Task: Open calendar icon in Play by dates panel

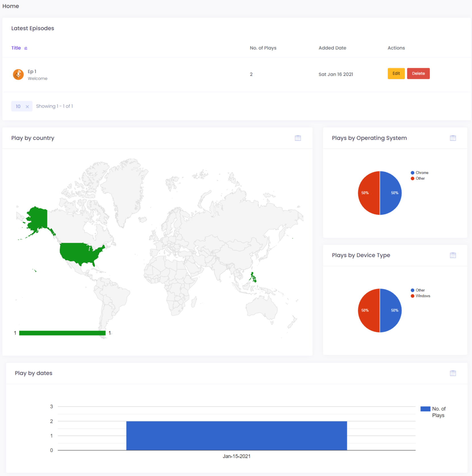Action: [453, 373]
